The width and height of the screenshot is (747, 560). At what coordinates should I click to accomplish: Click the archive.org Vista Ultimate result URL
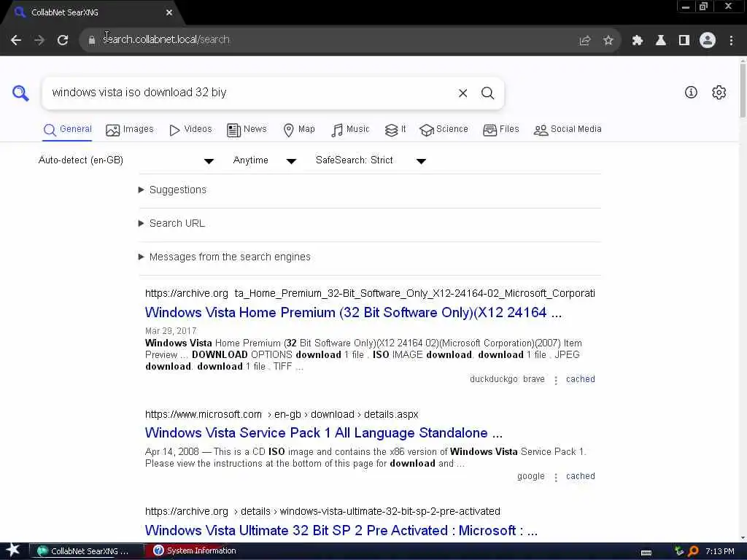coord(322,512)
